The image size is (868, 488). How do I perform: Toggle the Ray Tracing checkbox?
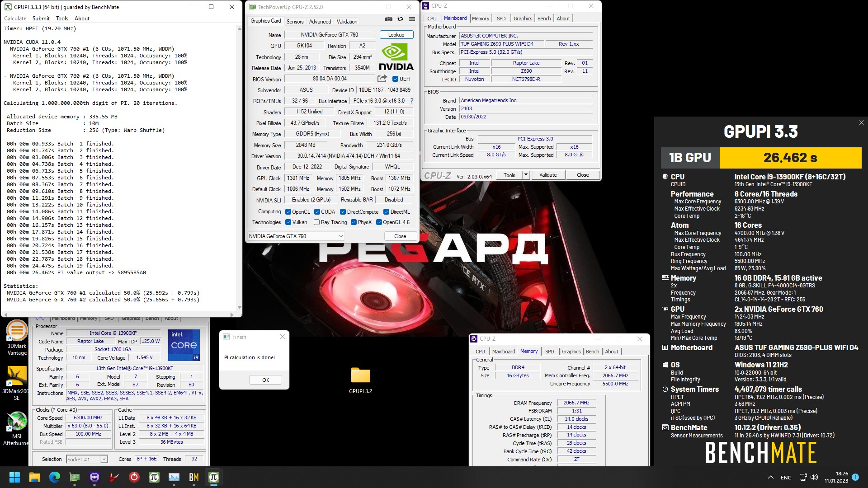tap(316, 222)
